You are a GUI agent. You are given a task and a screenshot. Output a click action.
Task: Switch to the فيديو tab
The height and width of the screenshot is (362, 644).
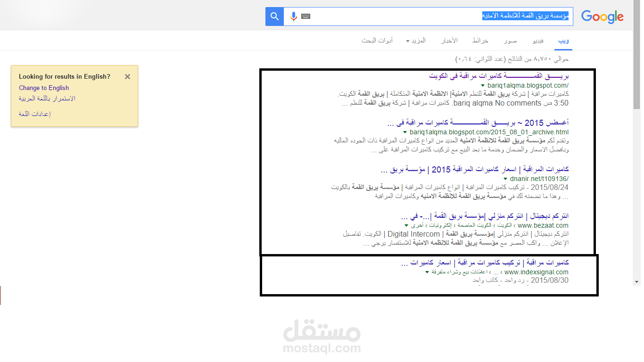[x=537, y=41]
